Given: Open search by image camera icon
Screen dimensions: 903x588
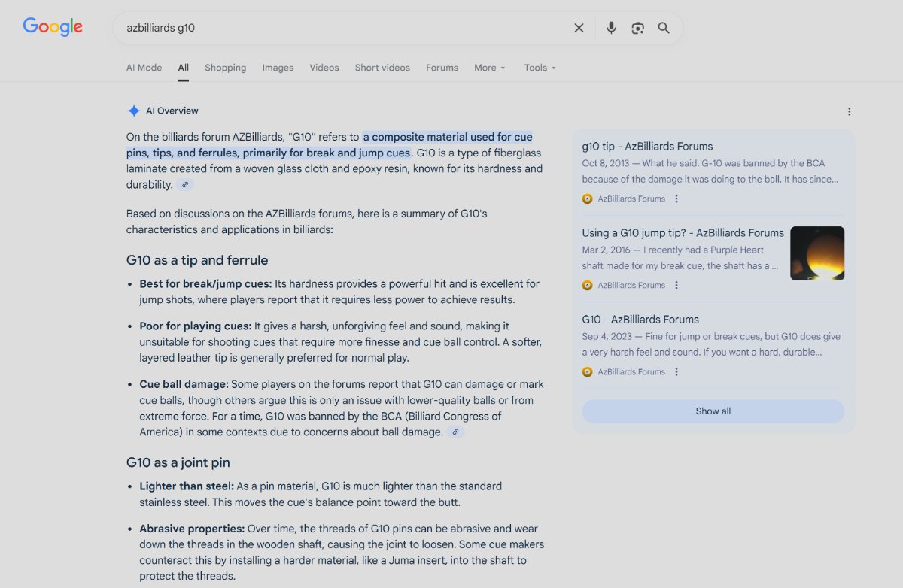Looking at the screenshot, I should 637,28.
